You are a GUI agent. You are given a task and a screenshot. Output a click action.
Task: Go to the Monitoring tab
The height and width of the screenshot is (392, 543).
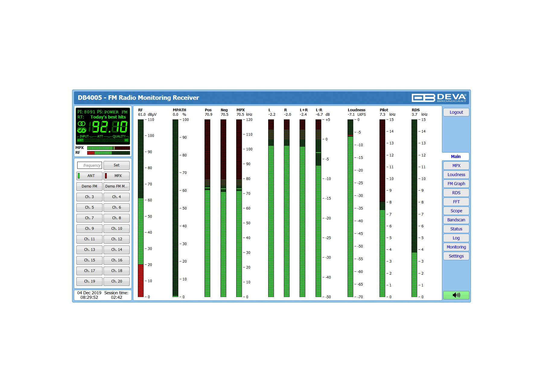coord(456,247)
